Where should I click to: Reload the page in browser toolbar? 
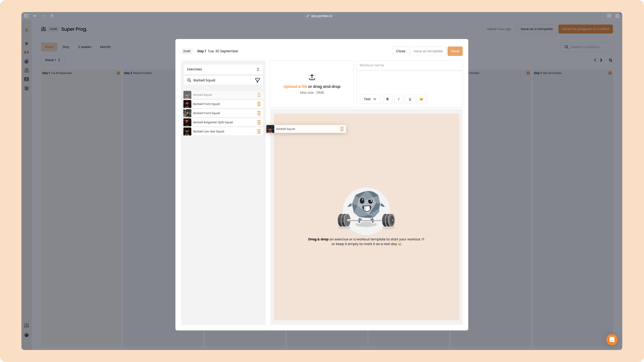click(53, 16)
